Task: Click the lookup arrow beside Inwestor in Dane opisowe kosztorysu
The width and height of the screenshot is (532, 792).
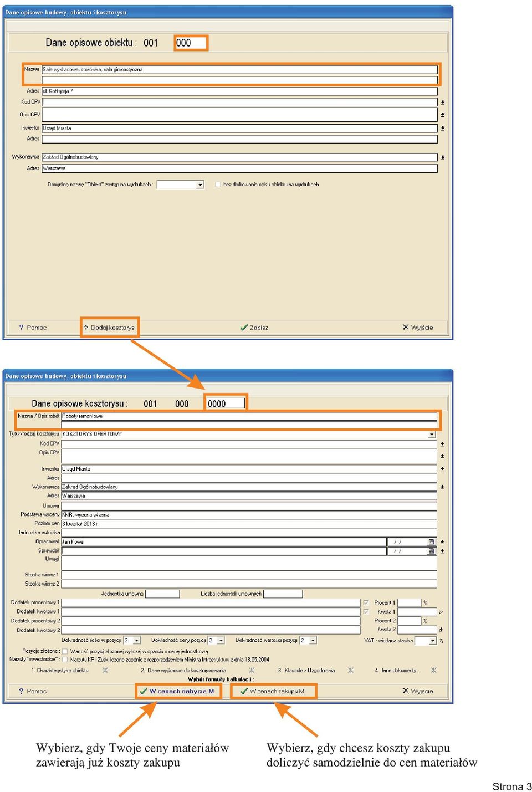Action: click(x=442, y=469)
